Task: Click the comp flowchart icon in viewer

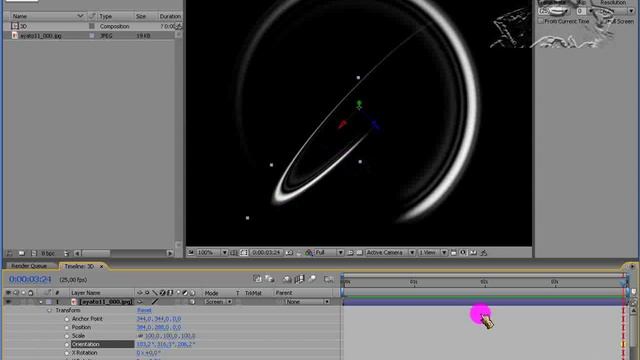Action: point(484,253)
